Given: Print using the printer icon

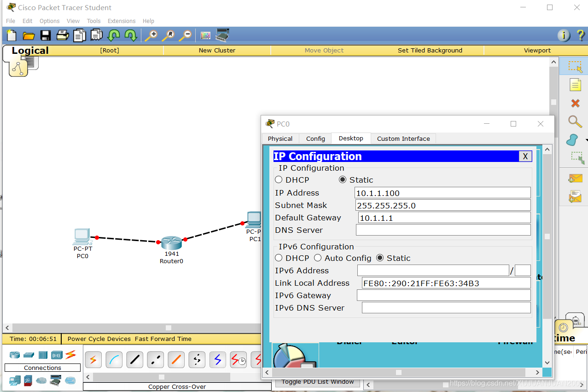Looking at the screenshot, I should coord(62,35).
